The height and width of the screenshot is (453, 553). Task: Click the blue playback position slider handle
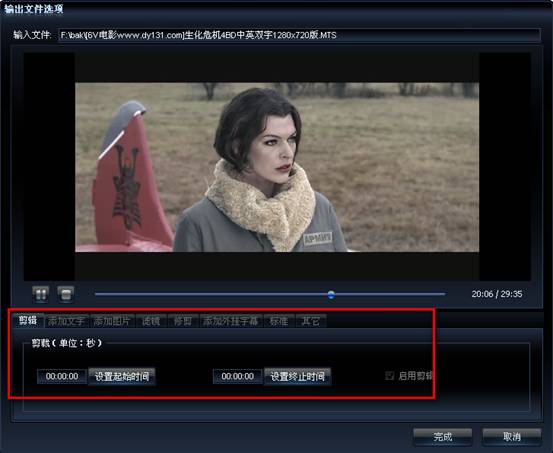331,294
